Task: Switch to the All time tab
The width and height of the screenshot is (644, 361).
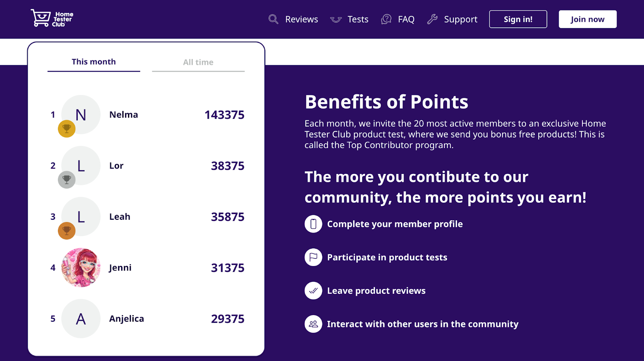Action: (x=198, y=62)
